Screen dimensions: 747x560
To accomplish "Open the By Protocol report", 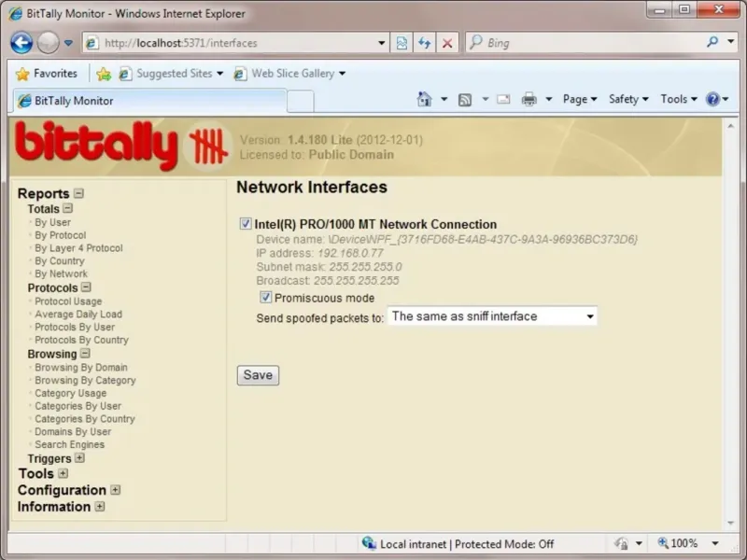I will pyautogui.click(x=60, y=235).
